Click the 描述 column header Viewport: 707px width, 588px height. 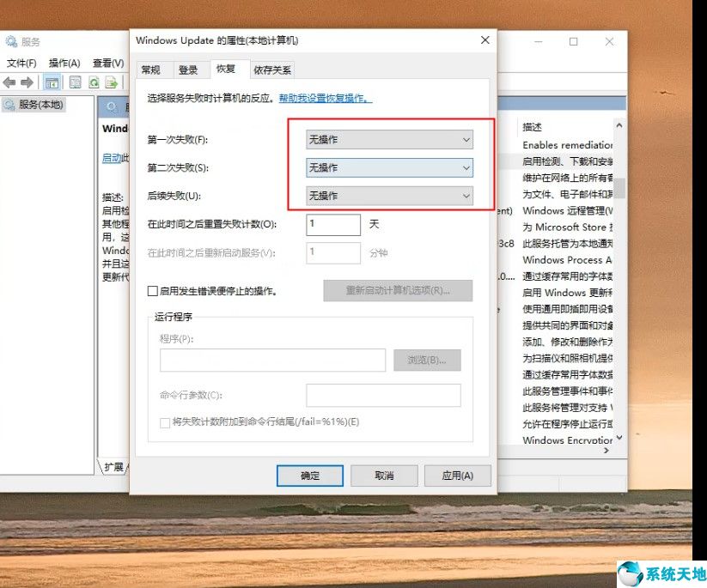[x=532, y=127]
